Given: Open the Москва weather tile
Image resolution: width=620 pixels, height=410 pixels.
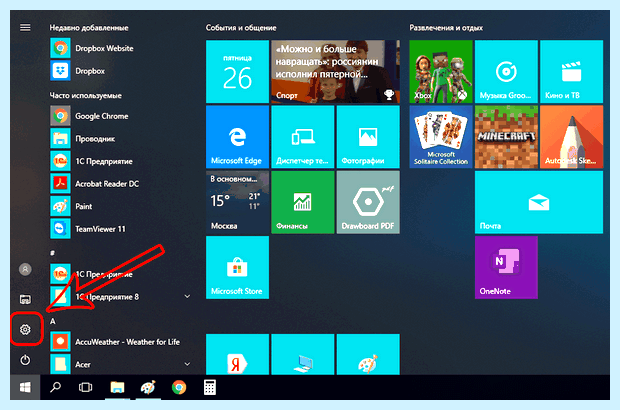Looking at the screenshot, I should pyautogui.click(x=237, y=202).
